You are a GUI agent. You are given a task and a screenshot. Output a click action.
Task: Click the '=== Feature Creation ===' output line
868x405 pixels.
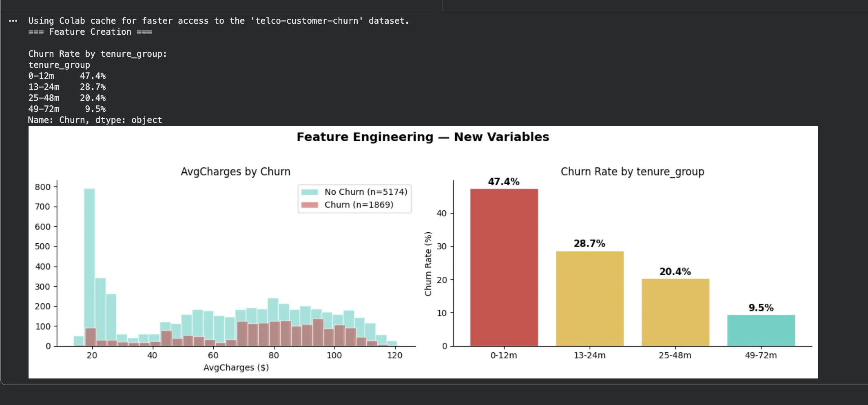[x=90, y=32]
